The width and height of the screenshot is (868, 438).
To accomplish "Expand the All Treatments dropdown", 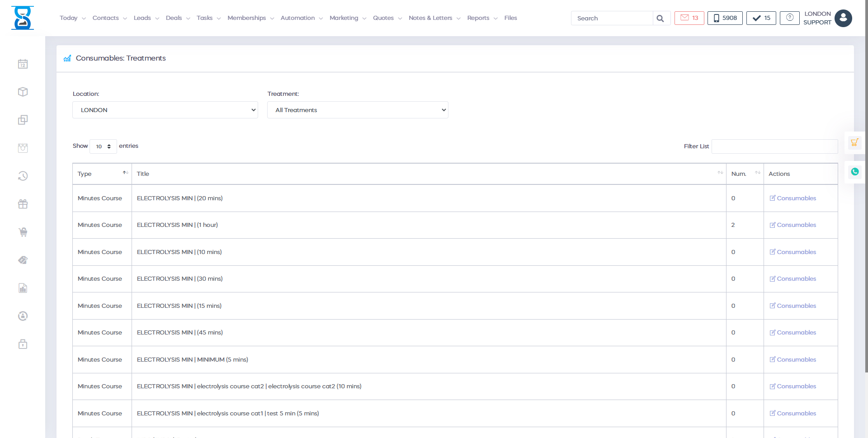I will (x=358, y=110).
